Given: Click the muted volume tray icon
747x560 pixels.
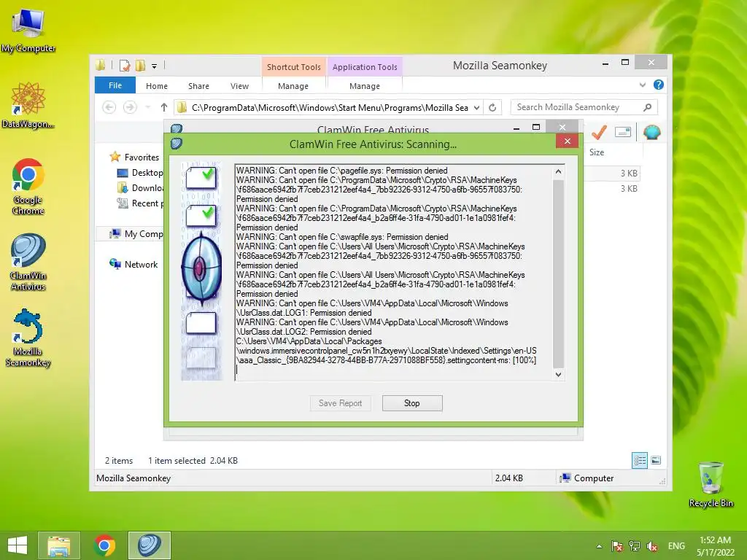Looking at the screenshot, I should click(652, 546).
